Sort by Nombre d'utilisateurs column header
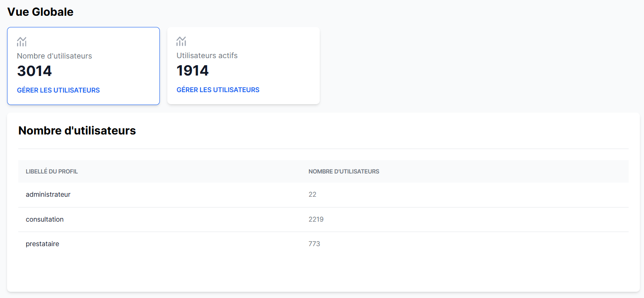This screenshot has width=644, height=298. [344, 171]
